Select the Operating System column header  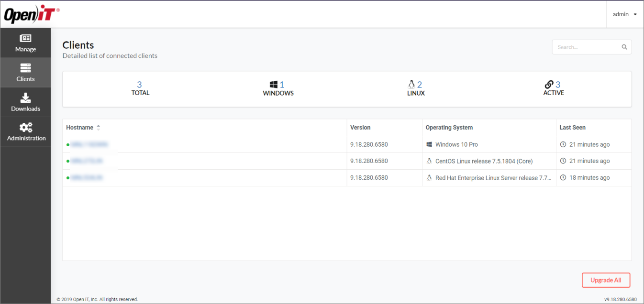(449, 127)
